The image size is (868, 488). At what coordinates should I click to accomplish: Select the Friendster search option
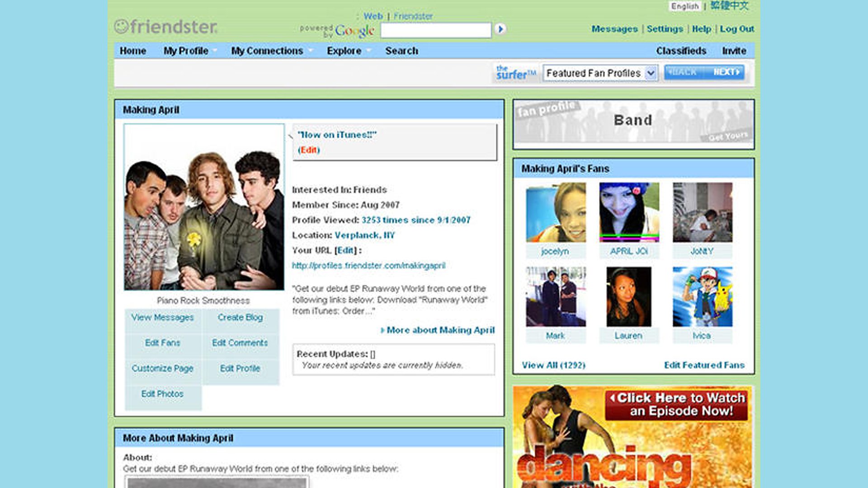click(413, 16)
